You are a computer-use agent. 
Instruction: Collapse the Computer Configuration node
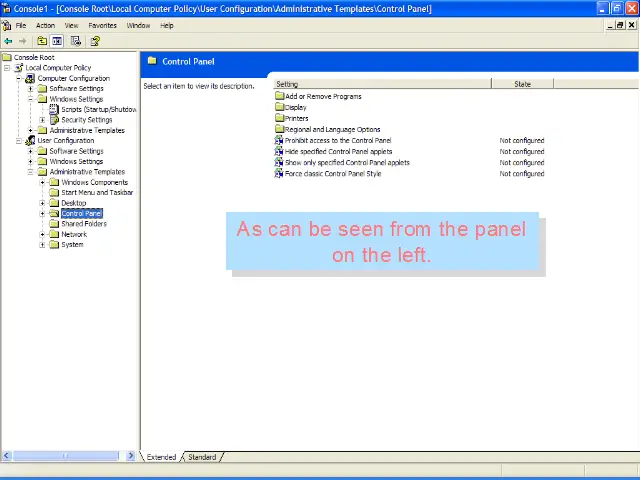(x=19, y=78)
